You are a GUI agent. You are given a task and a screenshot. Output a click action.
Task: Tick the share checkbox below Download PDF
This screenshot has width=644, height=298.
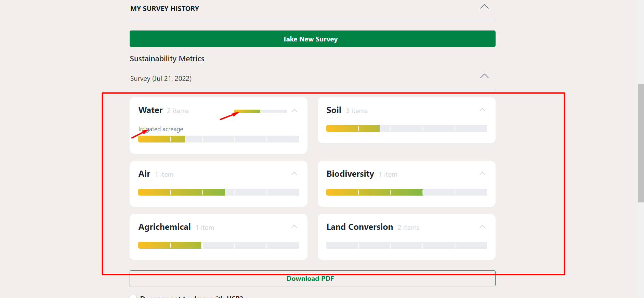point(133,296)
